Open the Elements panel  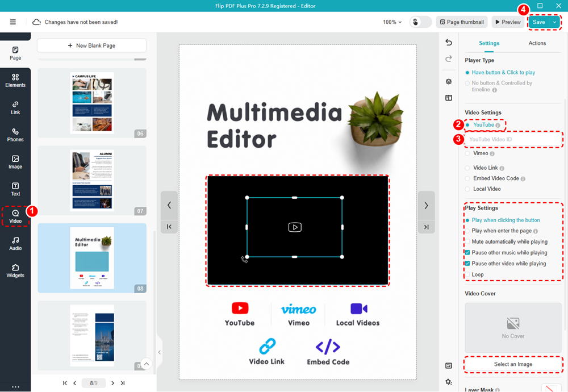tap(15, 81)
